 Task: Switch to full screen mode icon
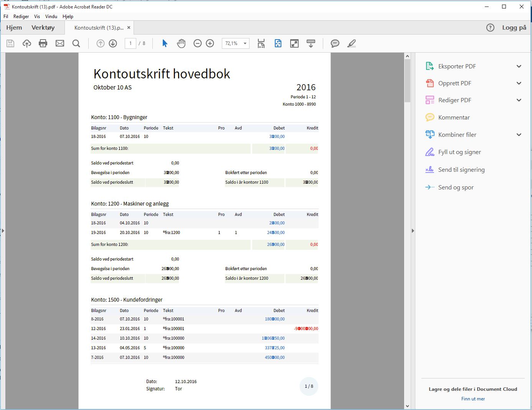294,43
